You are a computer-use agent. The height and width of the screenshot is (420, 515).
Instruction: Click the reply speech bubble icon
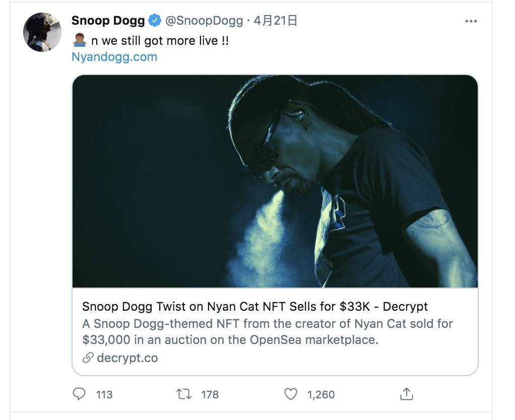(79, 394)
